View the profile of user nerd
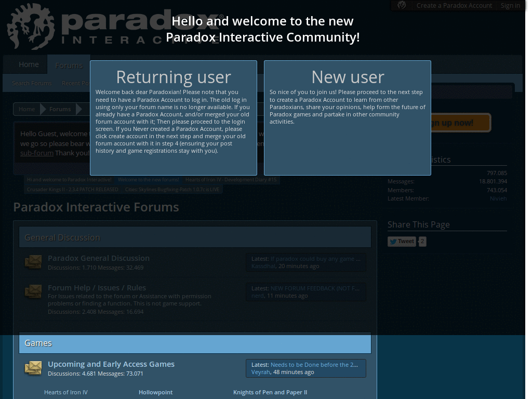The width and height of the screenshot is (532, 399). click(258, 296)
